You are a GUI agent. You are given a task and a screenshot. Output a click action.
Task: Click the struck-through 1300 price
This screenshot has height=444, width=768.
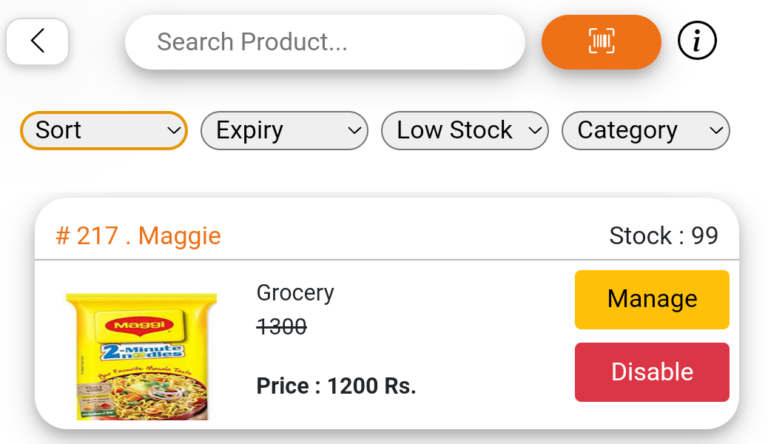click(x=282, y=326)
